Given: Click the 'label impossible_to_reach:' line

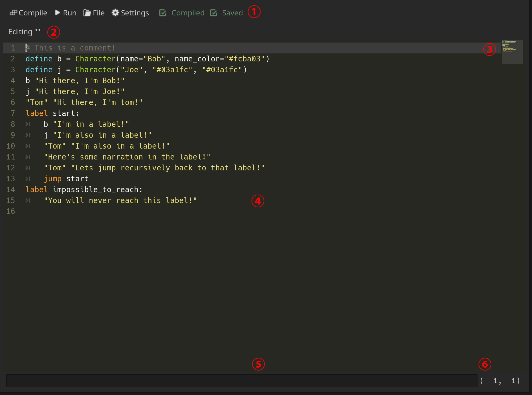Looking at the screenshot, I should pyautogui.click(x=84, y=190).
